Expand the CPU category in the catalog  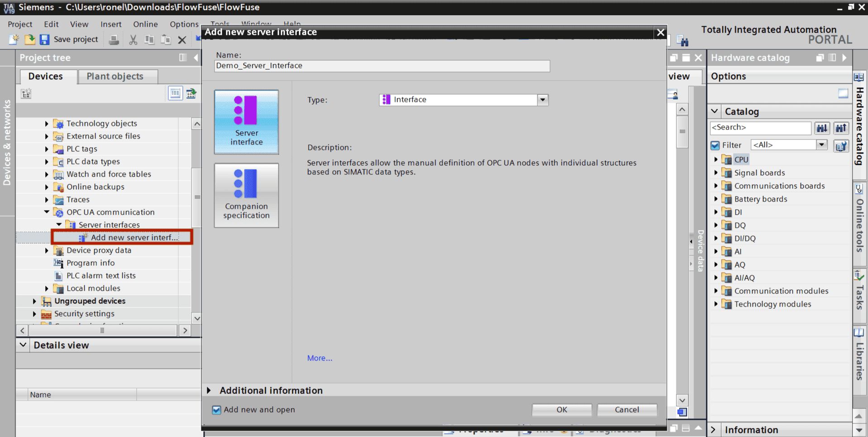715,159
